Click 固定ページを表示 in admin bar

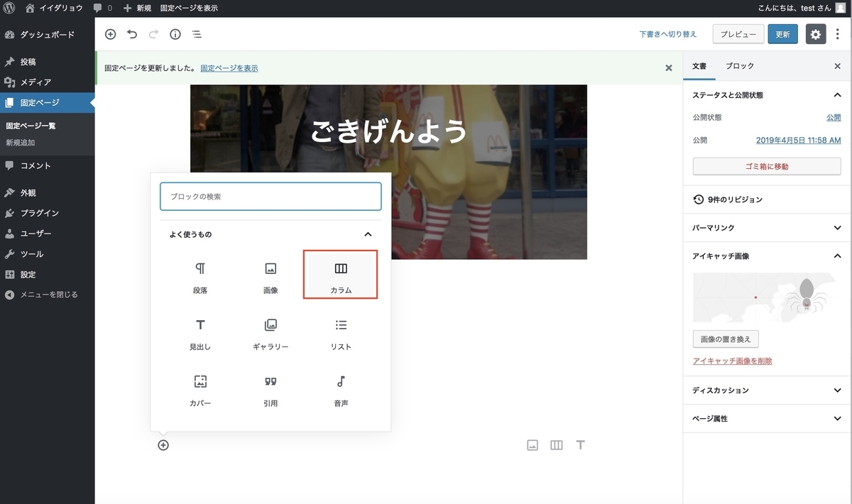coord(189,8)
